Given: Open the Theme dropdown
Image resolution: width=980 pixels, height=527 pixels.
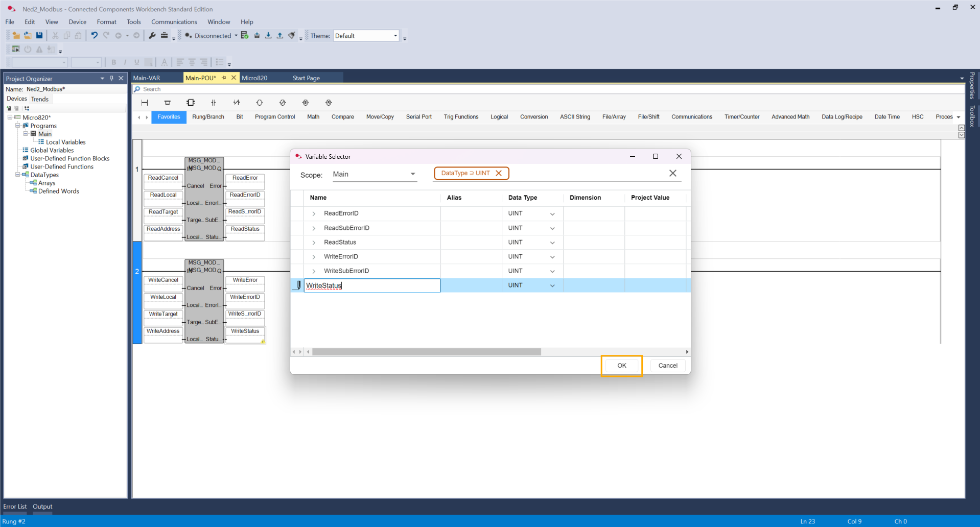Looking at the screenshot, I should 395,36.
